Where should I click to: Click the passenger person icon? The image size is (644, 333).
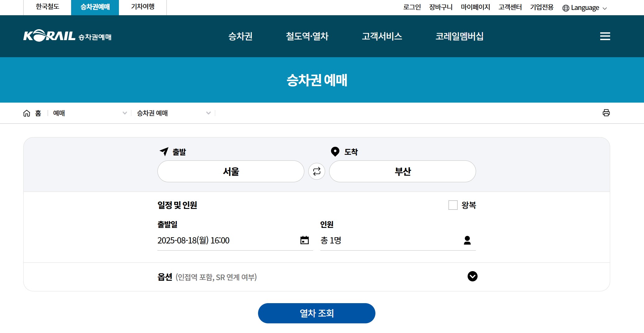click(x=467, y=240)
